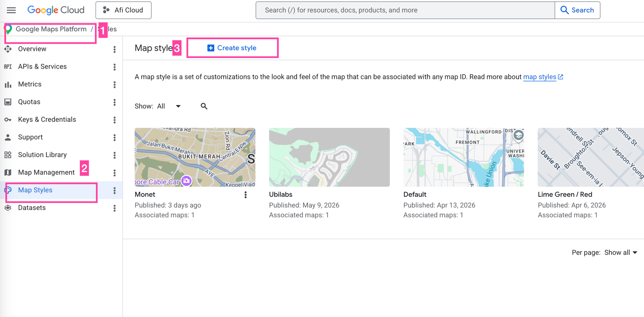Click the Overview sidebar icon

click(8, 49)
